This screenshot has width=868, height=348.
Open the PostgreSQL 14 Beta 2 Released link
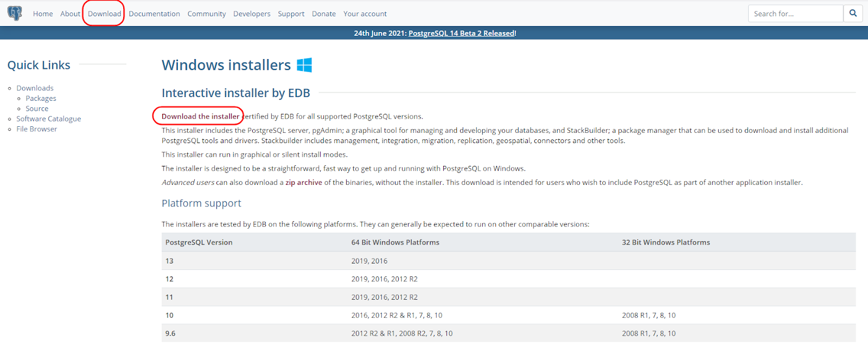pos(462,33)
